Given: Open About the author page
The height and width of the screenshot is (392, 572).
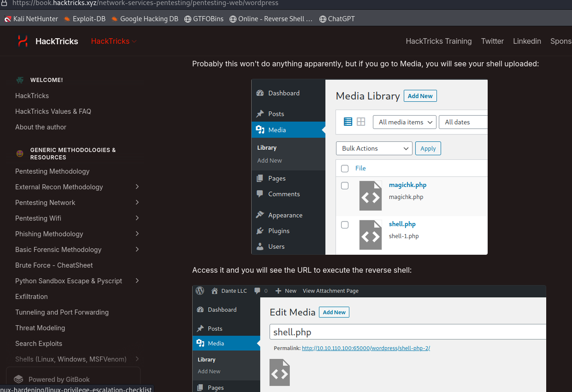Looking at the screenshot, I should (41, 127).
